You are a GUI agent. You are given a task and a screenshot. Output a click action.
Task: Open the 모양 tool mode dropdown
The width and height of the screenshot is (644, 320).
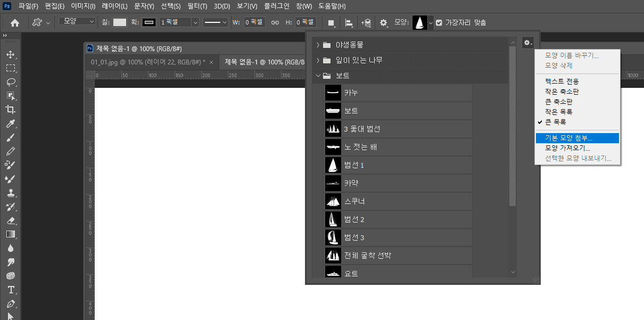pyautogui.click(x=77, y=21)
